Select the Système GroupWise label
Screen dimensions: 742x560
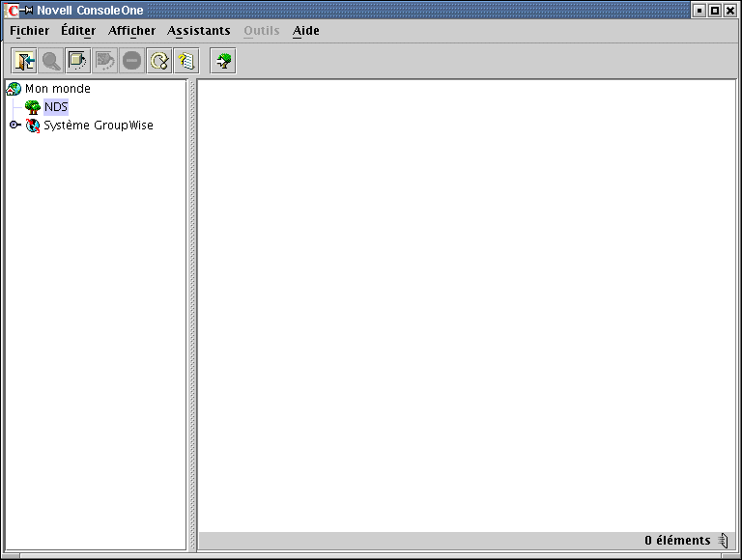[x=99, y=126]
